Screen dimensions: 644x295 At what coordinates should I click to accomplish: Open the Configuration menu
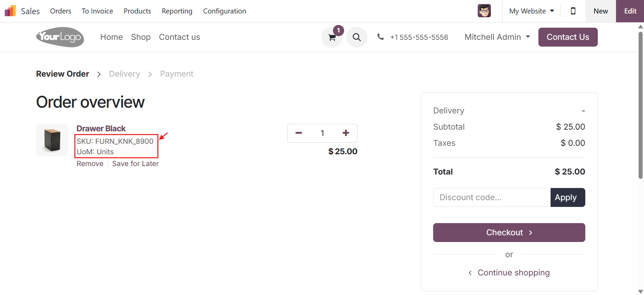(x=225, y=11)
